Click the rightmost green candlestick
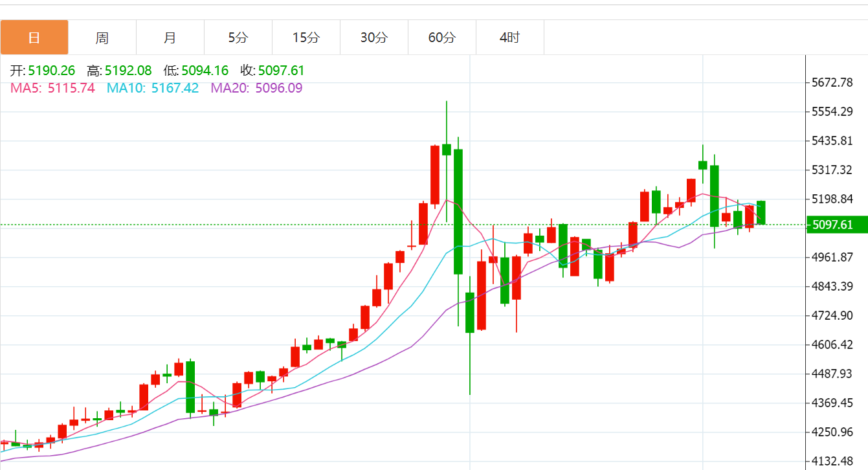 tap(761, 212)
